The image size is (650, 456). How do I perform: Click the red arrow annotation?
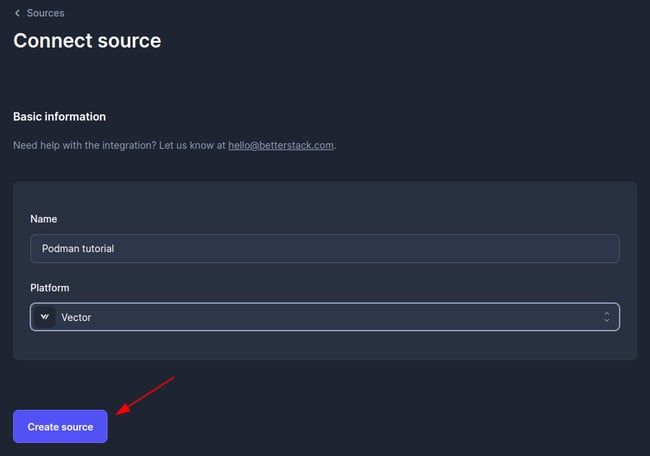[x=147, y=394]
